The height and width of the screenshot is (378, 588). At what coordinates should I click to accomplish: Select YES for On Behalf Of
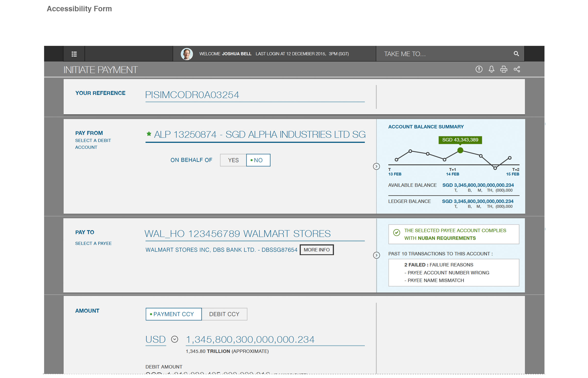click(x=233, y=160)
